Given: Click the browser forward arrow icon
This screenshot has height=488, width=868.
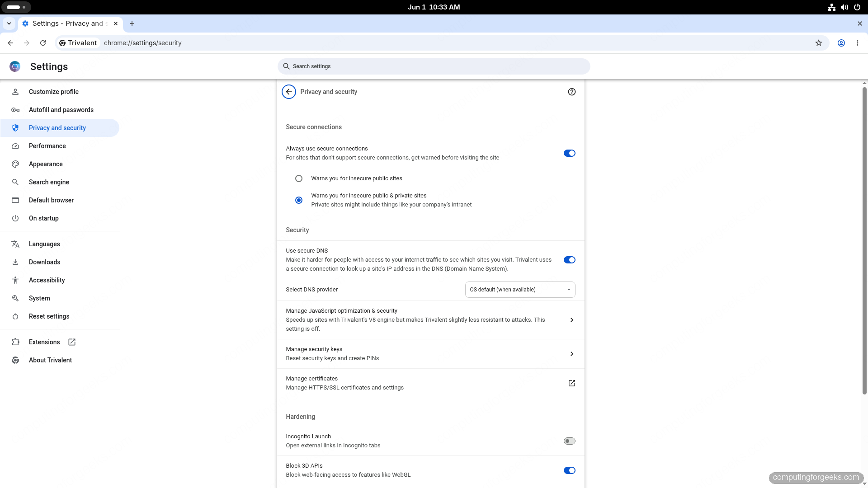Looking at the screenshot, I should coord(27,43).
